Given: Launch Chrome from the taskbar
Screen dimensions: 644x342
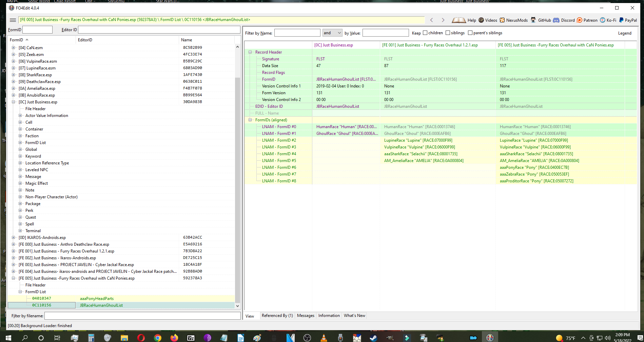Looking at the screenshot, I should pos(157,338).
